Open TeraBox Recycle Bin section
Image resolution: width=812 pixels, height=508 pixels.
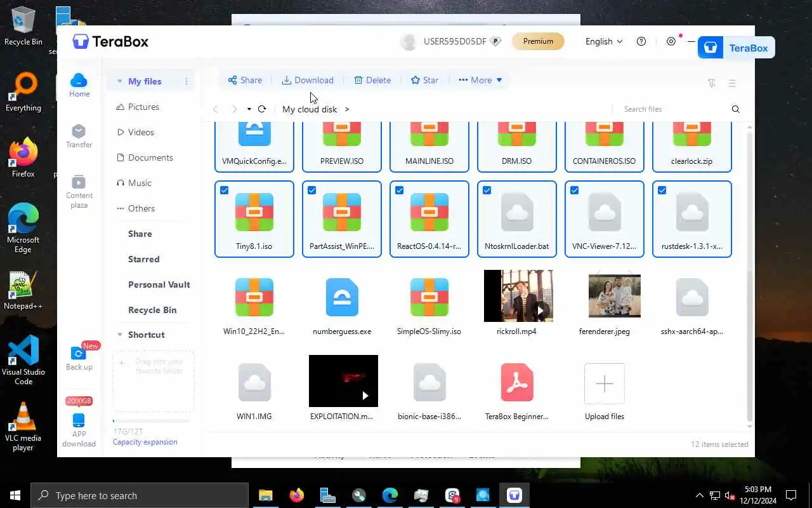click(152, 310)
